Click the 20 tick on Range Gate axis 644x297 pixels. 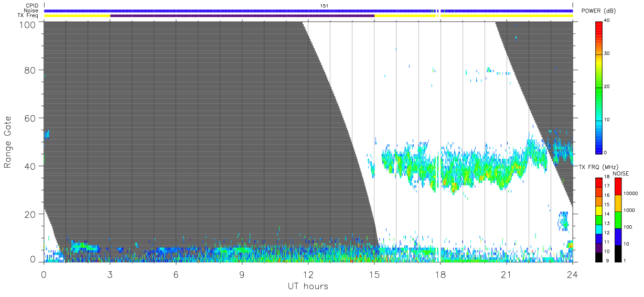coord(30,214)
